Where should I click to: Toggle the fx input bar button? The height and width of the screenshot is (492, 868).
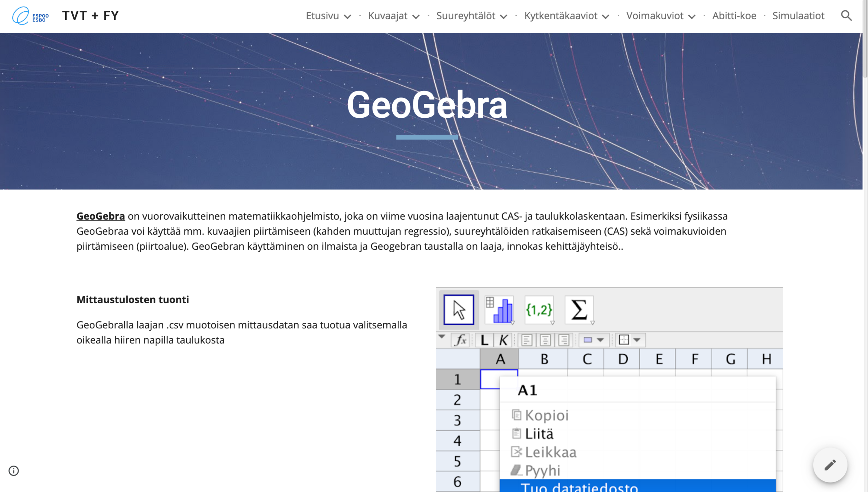[460, 340]
